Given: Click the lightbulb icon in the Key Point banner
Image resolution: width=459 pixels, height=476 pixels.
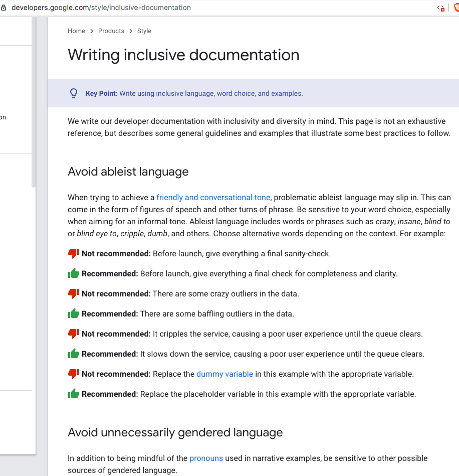Looking at the screenshot, I should [x=74, y=93].
